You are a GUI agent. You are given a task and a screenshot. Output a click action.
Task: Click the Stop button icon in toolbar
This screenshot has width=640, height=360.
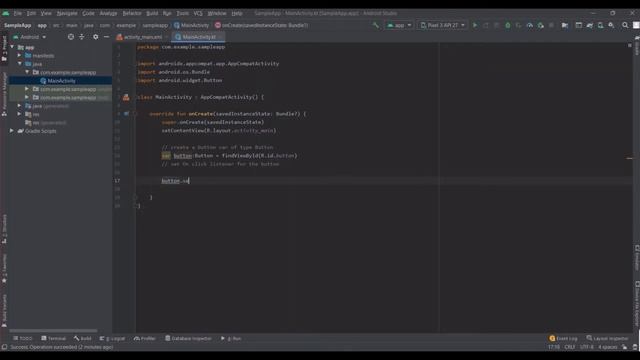click(551, 25)
